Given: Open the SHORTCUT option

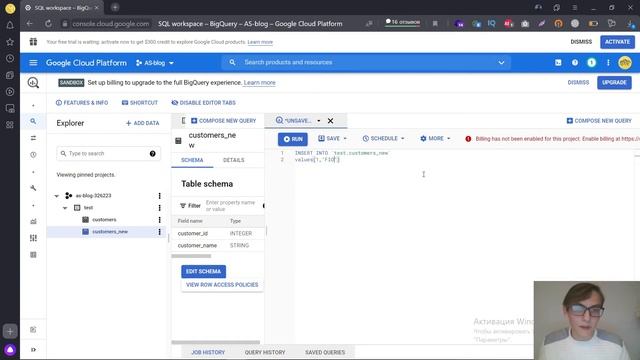Looking at the screenshot, I should 140,102.
